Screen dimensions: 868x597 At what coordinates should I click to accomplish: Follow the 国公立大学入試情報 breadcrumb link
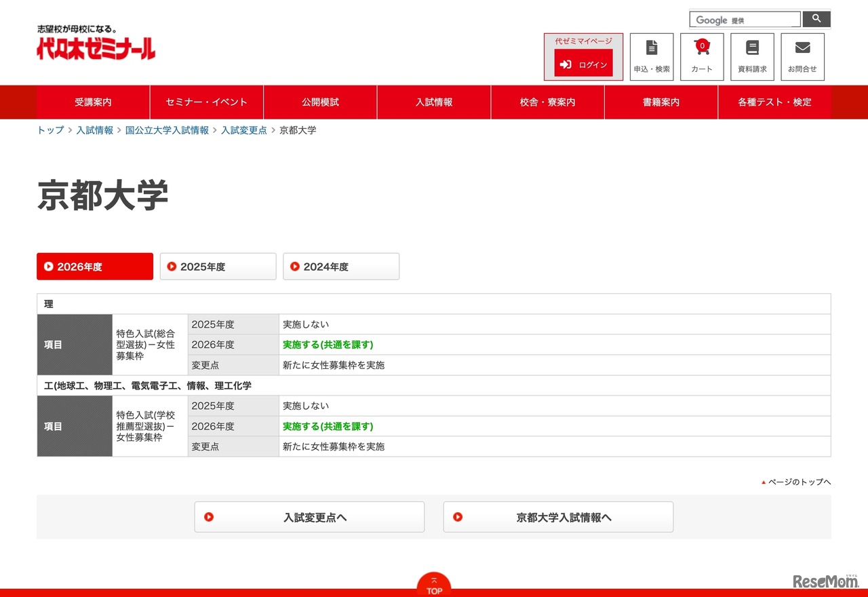tap(167, 130)
